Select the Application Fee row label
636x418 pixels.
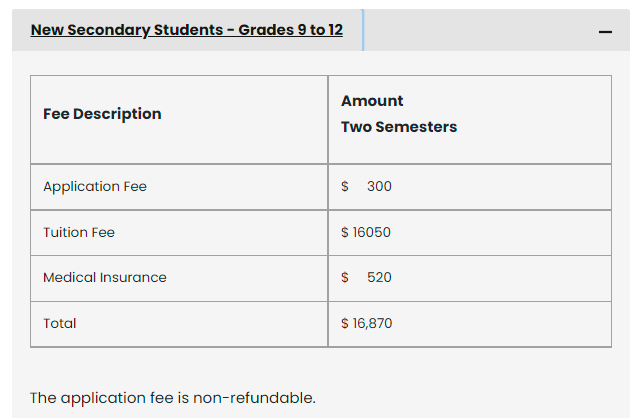[x=95, y=186]
